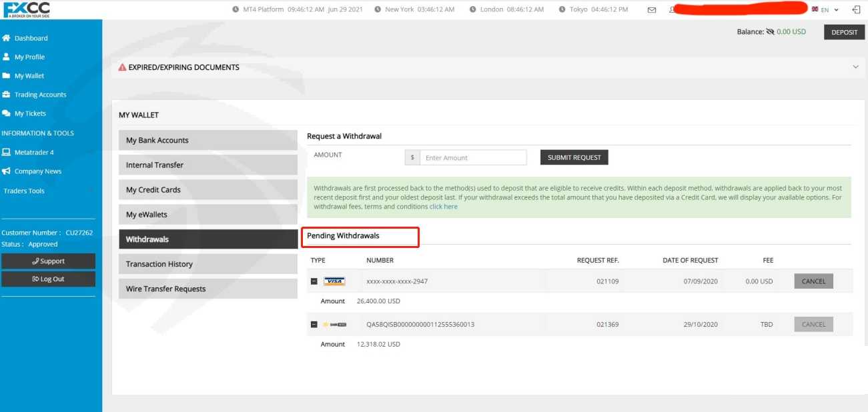Viewport: 868px width, 412px height.
Task: Click the My Tickets chat icon
Action: 6,113
